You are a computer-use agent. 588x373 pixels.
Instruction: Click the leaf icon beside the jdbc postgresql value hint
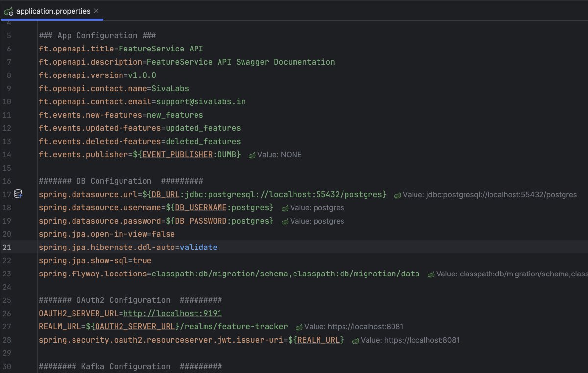[x=397, y=195]
